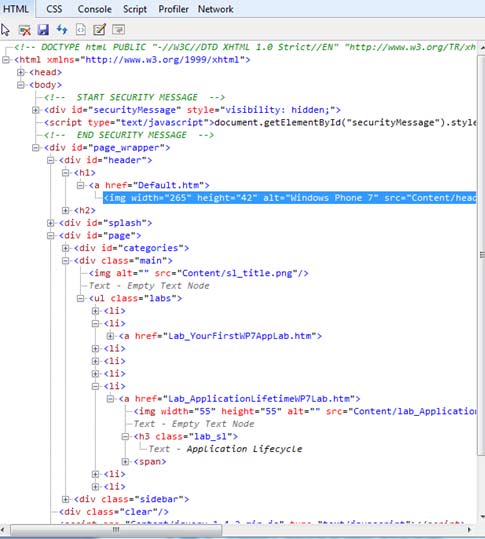This screenshot has height=539, width=485.
Task: Click the highlighted img Windows Phone 7 row
Action: [x=289, y=198]
